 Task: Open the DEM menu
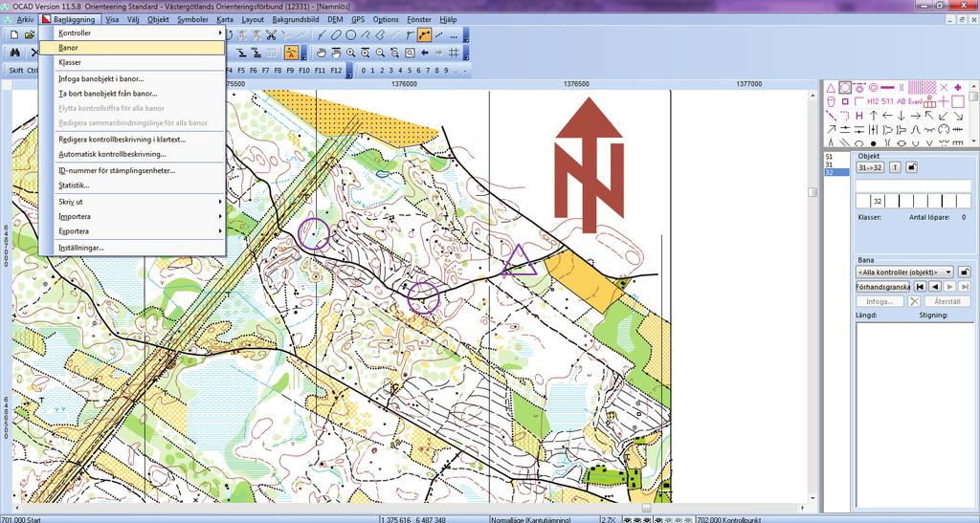click(x=336, y=19)
